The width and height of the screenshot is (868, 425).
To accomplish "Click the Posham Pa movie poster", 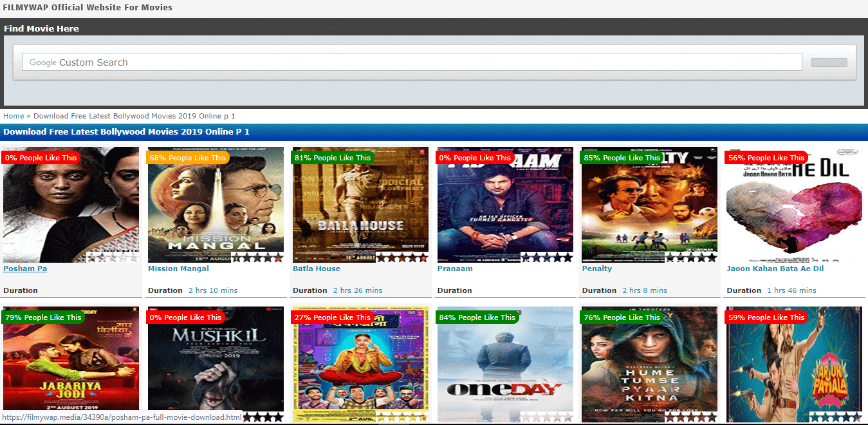I will coord(71,205).
